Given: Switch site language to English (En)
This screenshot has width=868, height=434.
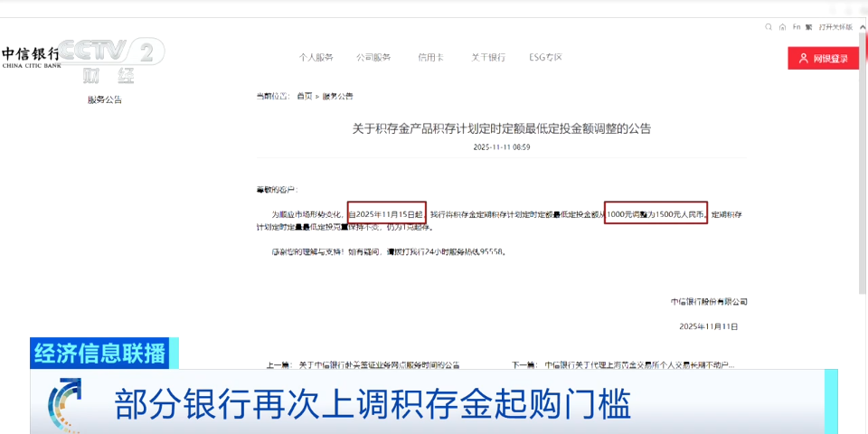Looking at the screenshot, I should click(797, 27).
